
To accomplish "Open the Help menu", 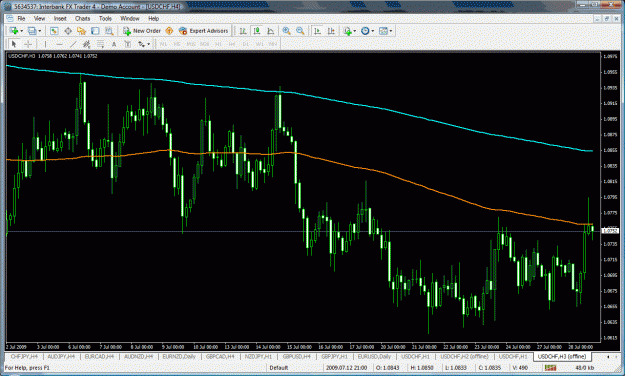I will click(x=153, y=18).
